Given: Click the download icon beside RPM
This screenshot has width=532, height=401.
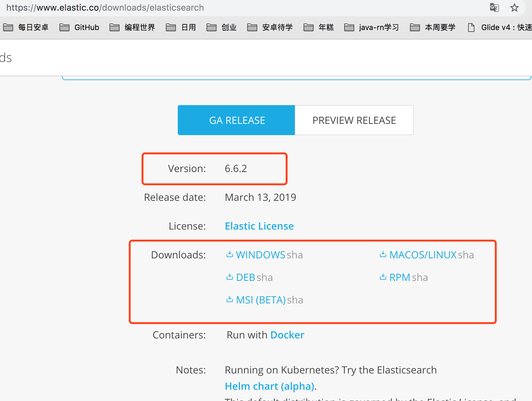Looking at the screenshot, I should 383,277.
